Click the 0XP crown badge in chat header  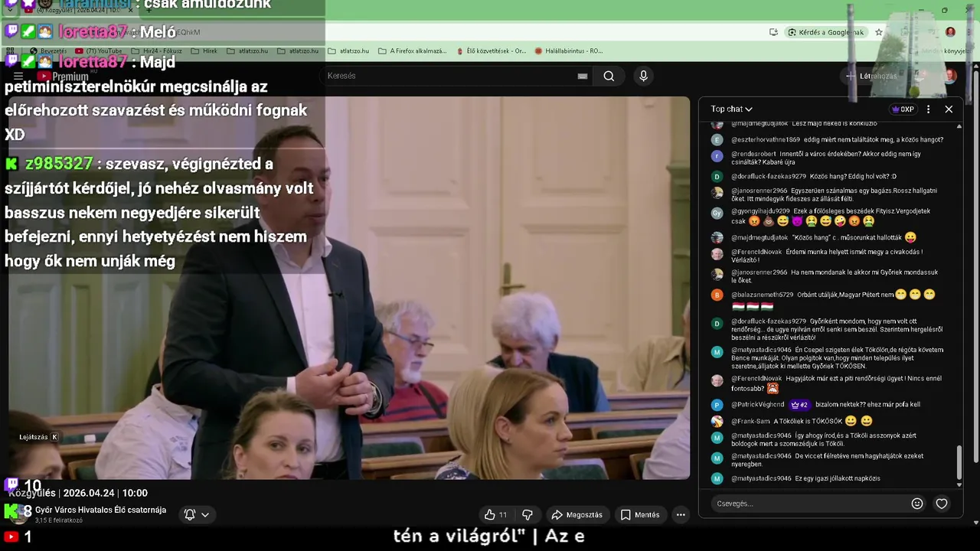(903, 109)
